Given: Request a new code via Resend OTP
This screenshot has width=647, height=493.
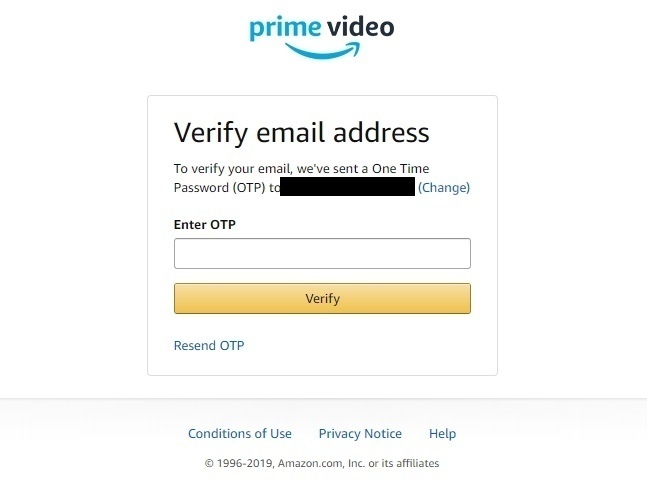Looking at the screenshot, I should pyautogui.click(x=209, y=345).
